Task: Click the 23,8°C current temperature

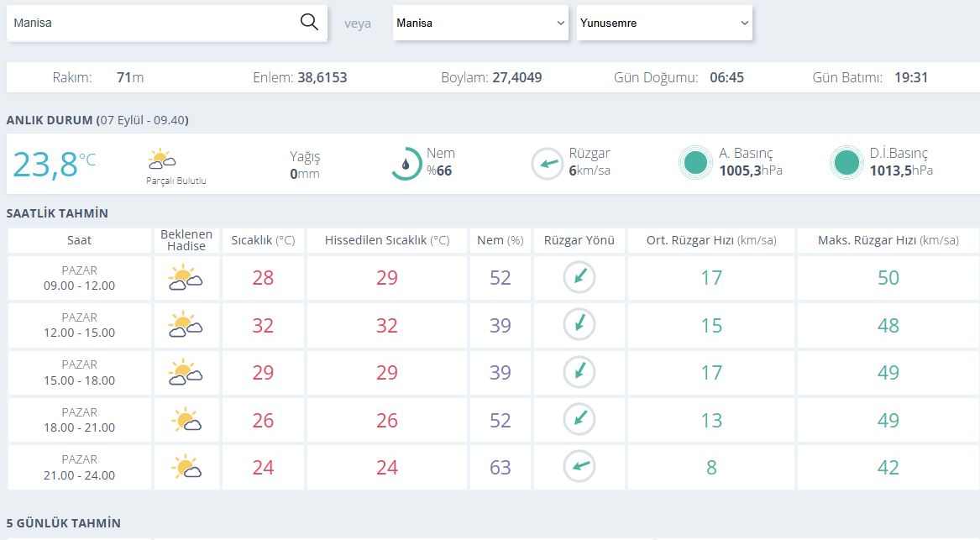Action: coord(55,165)
